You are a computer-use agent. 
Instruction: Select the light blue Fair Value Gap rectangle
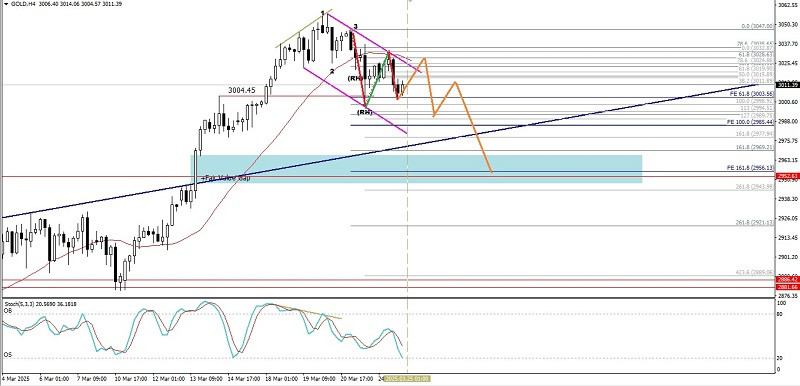click(x=416, y=169)
